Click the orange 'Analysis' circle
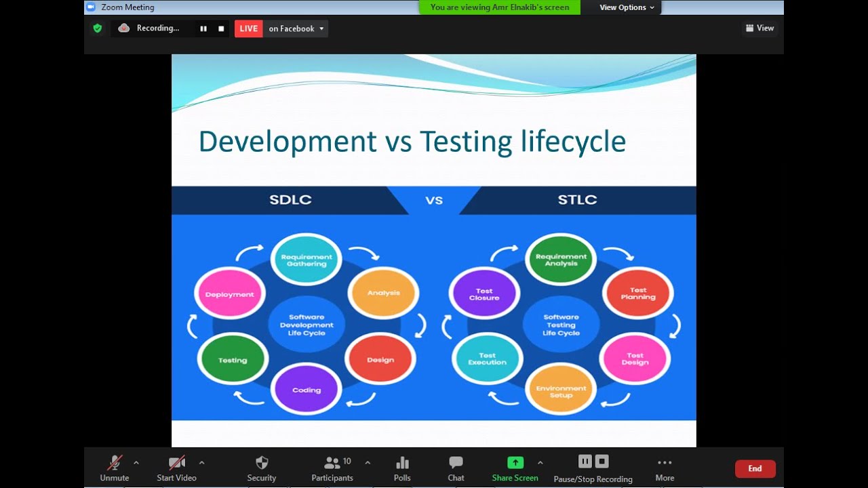This screenshot has height=488, width=868. pyautogui.click(x=384, y=293)
